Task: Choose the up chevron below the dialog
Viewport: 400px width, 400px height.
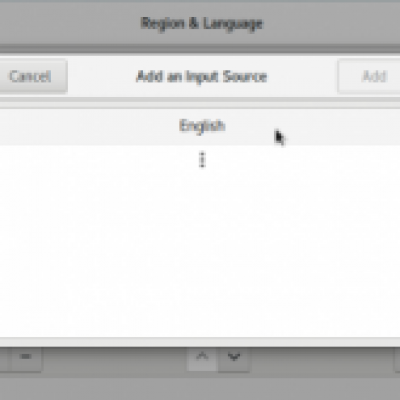Action: 202,357
